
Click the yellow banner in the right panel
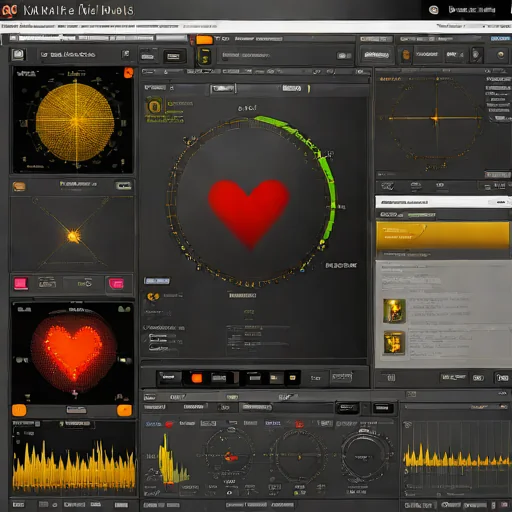442,235
